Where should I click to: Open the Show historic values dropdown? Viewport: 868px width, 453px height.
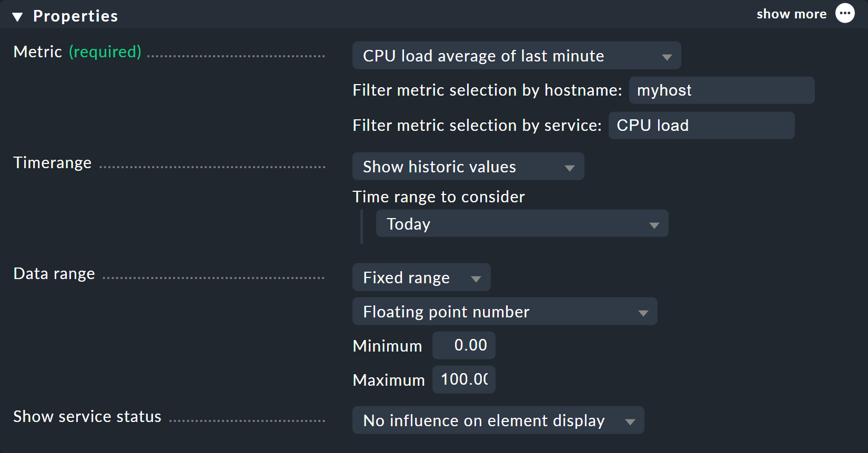[x=468, y=167]
